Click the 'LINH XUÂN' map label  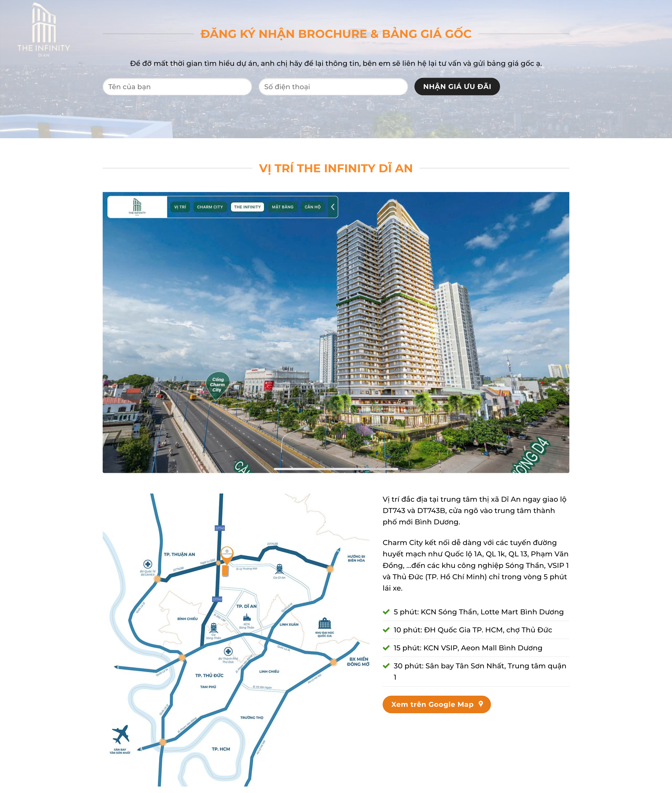click(289, 624)
